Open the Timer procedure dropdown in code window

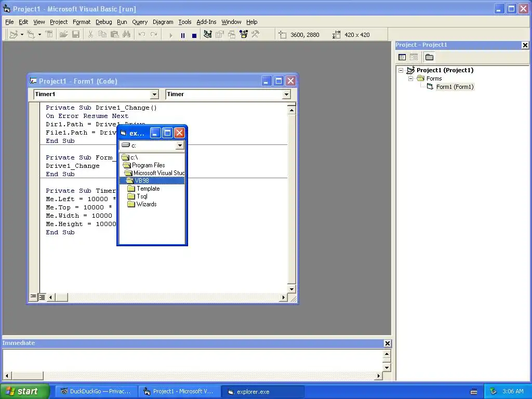[x=286, y=95]
